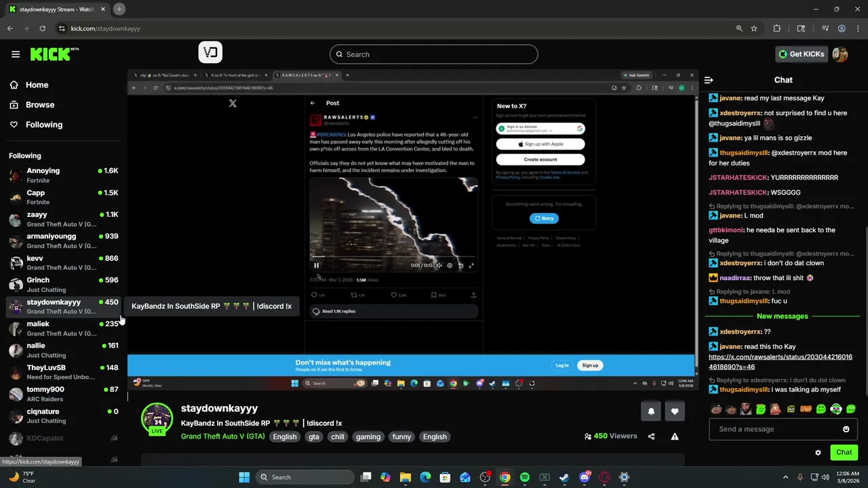Focus the Kick search field
Image resolution: width=868 pixels, height=488 pixels.
[x=434, y=54]
